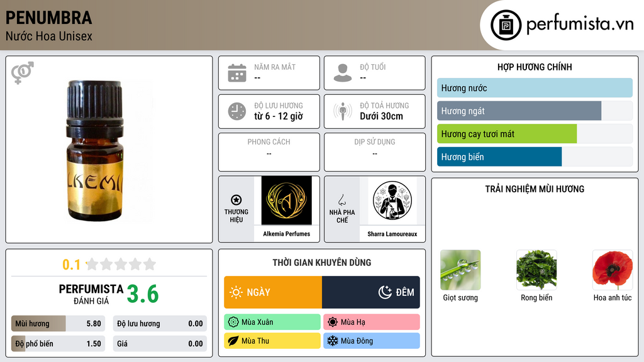644x362 pixels.
Task: Click the flower icon for Mùa Xuân
Action: tap(233, 322)
